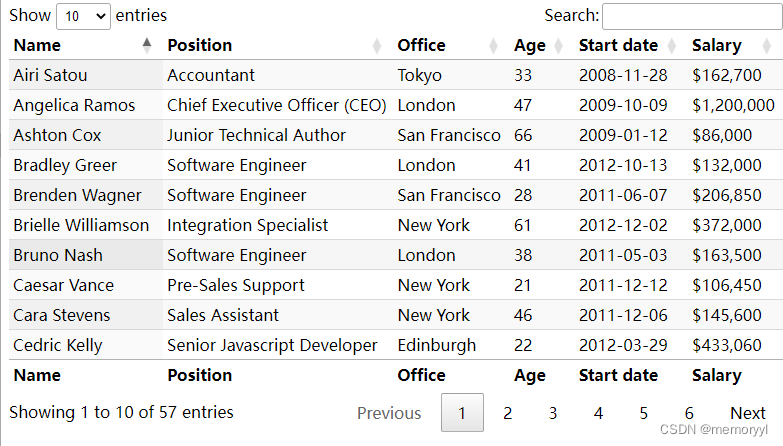Viewport: 783px width, 446px height.
Task: Open page 4 of the table
Action: tap(598, 413)
